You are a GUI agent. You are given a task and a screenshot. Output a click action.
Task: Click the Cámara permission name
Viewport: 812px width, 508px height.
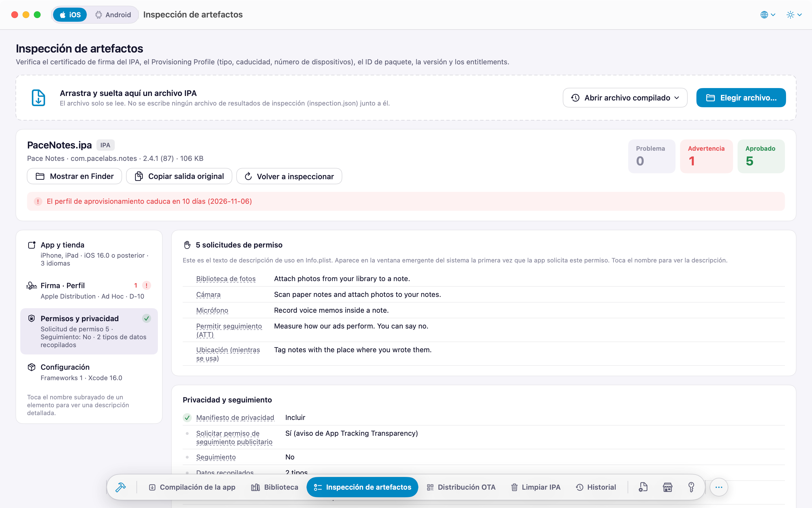pos(208,294)
